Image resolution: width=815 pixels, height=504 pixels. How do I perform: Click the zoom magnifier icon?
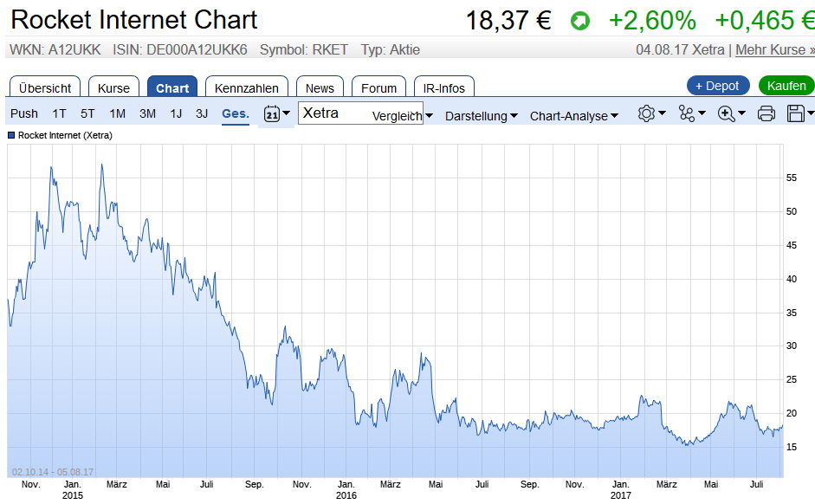pyautogui.click(x=726, y=113)
